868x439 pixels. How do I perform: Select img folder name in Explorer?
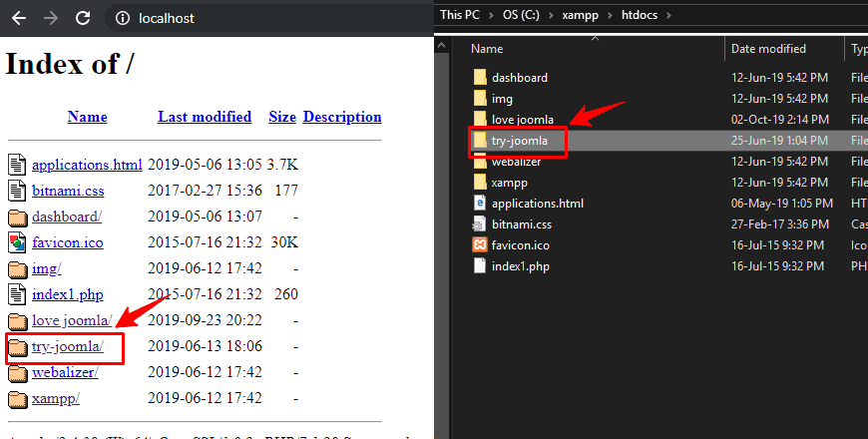502,99
